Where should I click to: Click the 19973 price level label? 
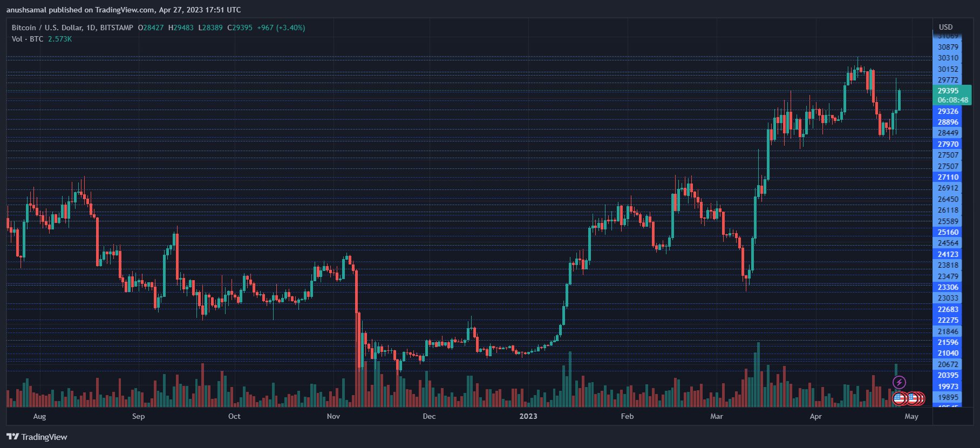tap(948, 386)
